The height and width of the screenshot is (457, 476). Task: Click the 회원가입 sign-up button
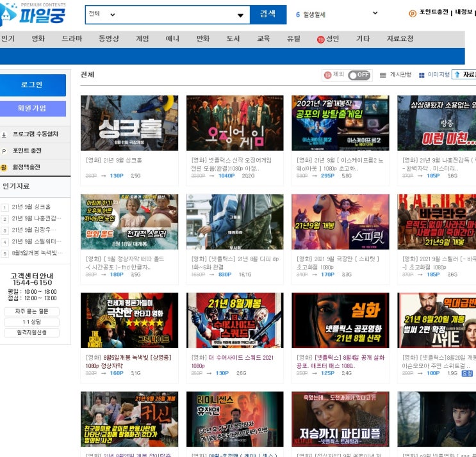coord(31,109)
